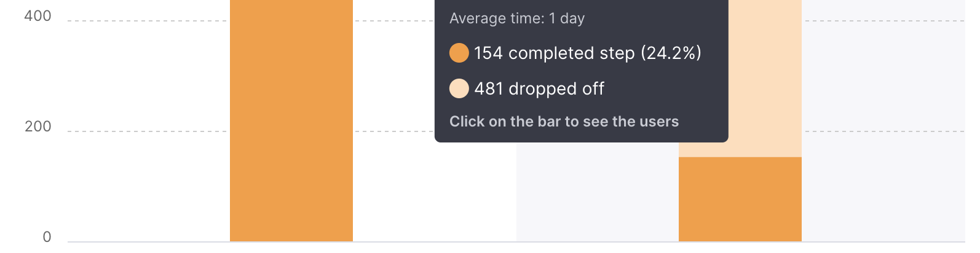This screenshot has width=980, height=253.
Task: Click the '481 dropped off' tooltip text
Action: (539, 89)
